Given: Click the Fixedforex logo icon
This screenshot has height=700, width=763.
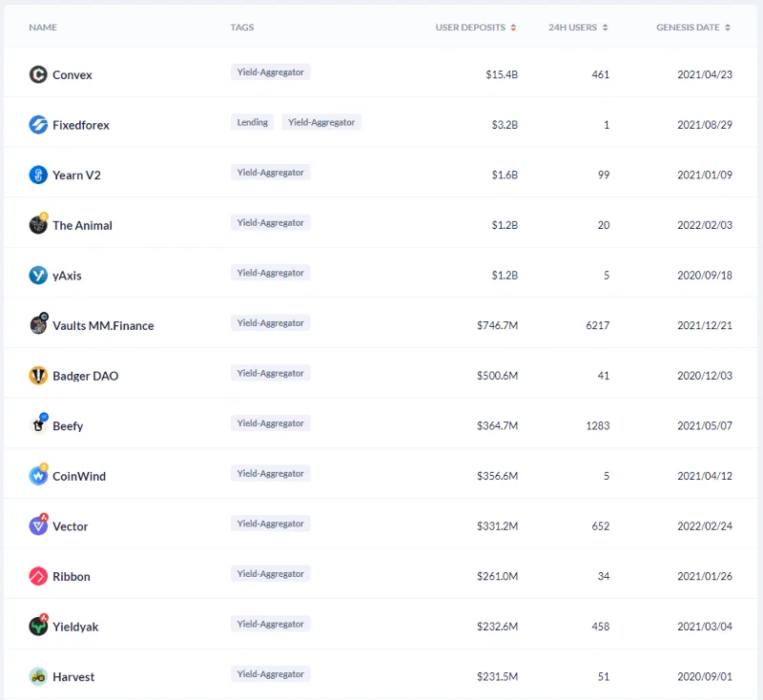Looking at the screenshot, I should [38, 125].
